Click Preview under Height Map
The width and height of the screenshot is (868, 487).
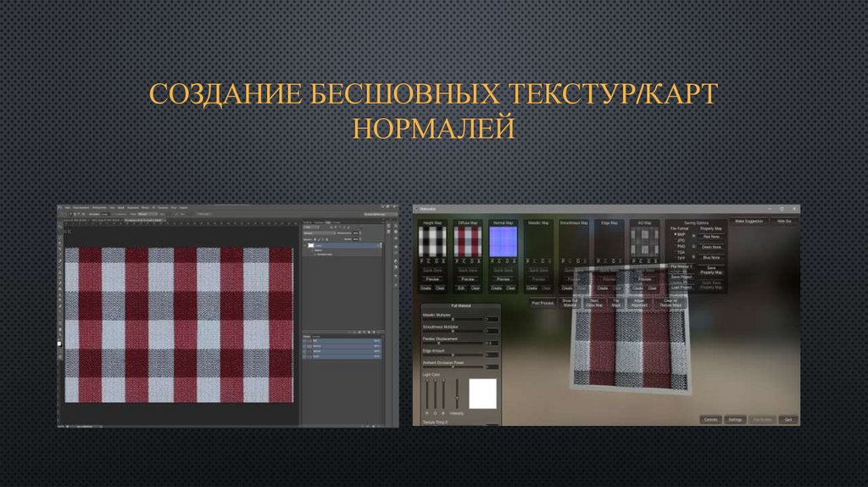pyautogui.click(x=432, y=279)
